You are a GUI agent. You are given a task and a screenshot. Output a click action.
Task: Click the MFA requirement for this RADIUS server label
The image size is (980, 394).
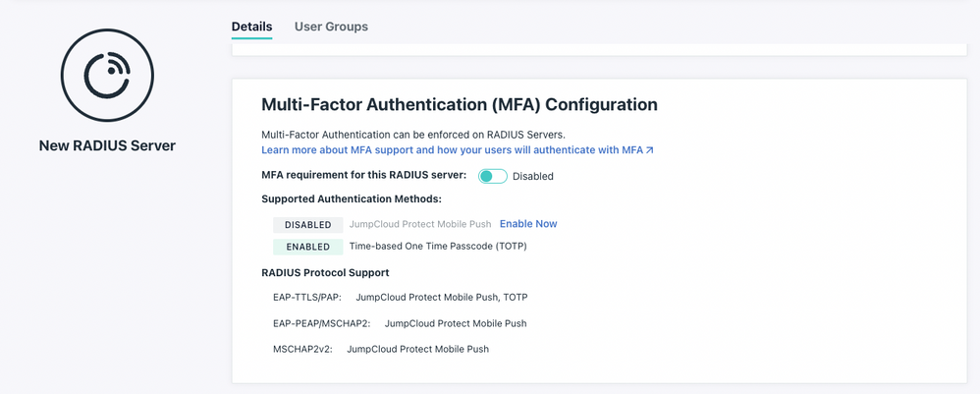point(363,175)
